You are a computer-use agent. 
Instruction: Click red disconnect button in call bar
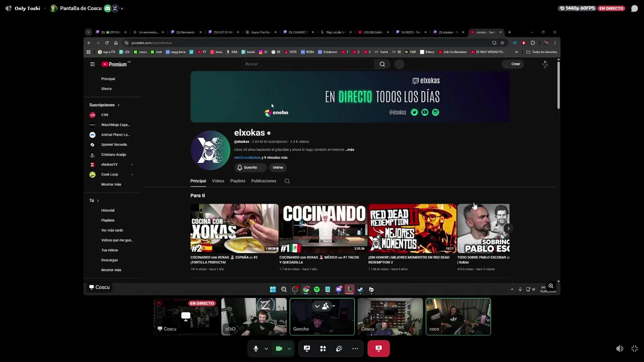pos(378,348)
